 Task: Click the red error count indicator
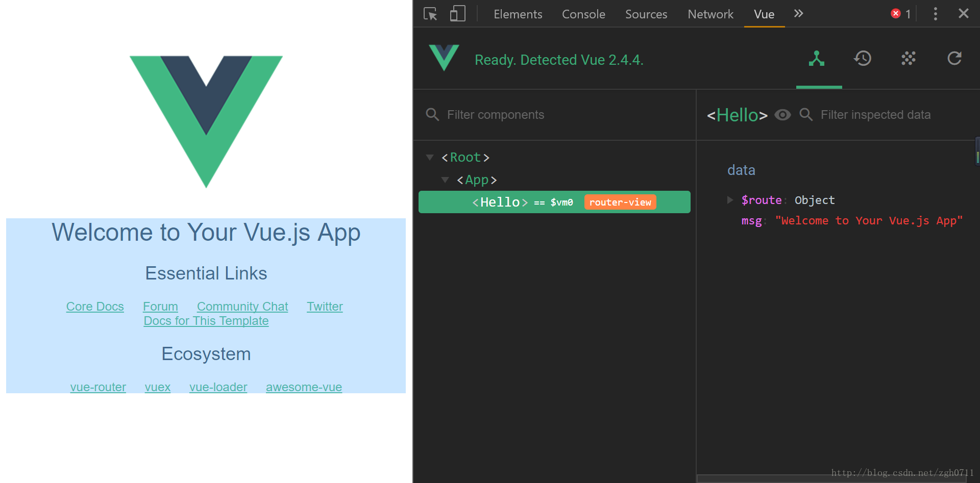pos(901,14)
